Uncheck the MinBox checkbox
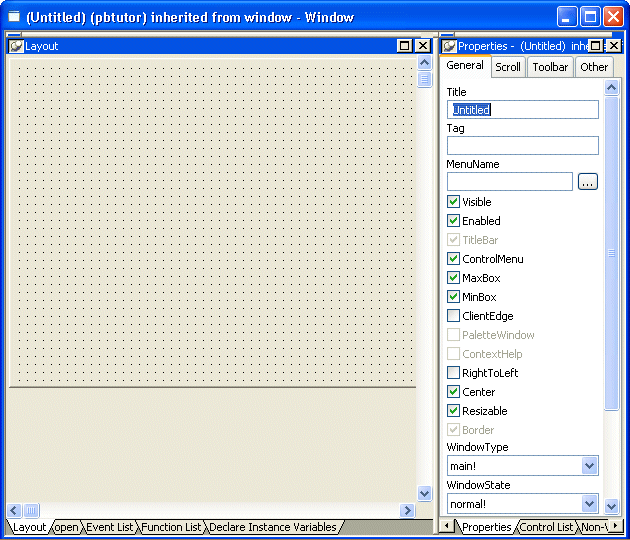The width and height of the screenshot is (630, 540). click(x=453, y=297)
